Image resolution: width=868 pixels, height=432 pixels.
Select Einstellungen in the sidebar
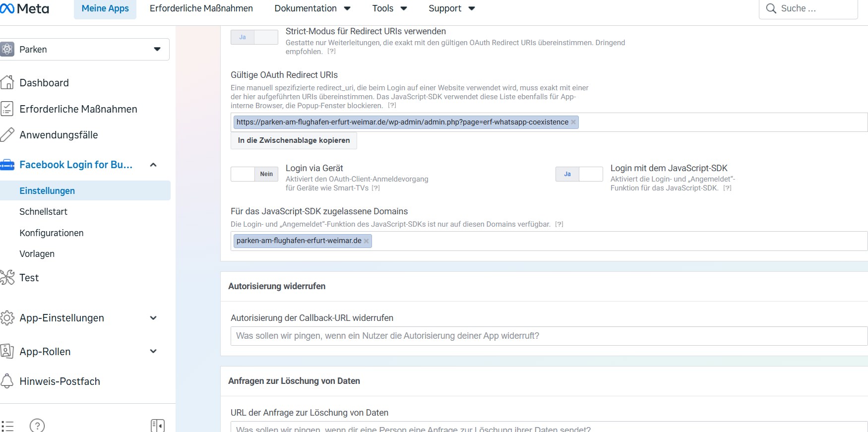(85, 190)
